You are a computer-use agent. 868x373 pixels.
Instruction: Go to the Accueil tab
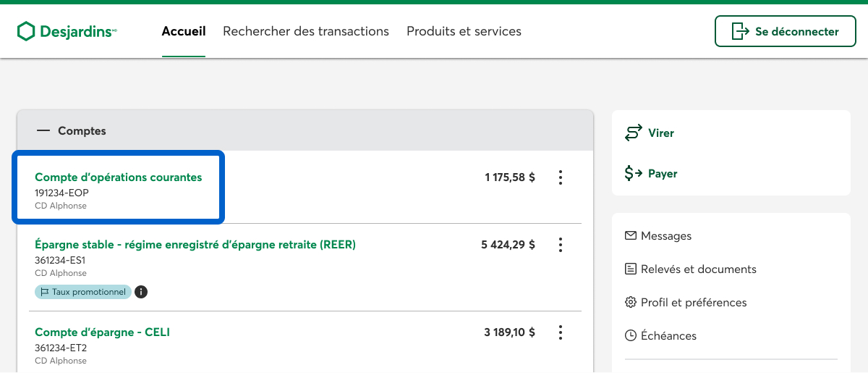point(184,31)
